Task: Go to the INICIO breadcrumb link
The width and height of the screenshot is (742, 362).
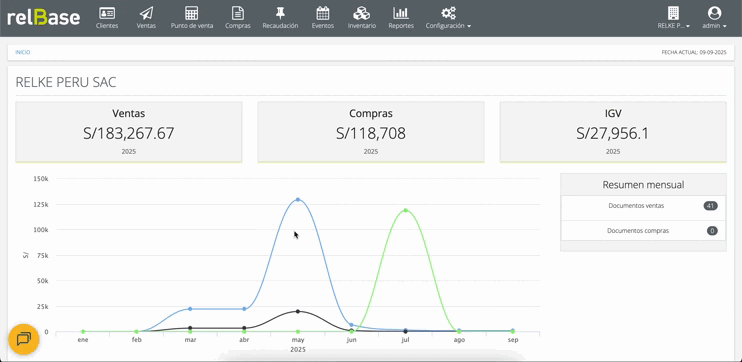Action: pyautogui.click(x=23, y=53)
